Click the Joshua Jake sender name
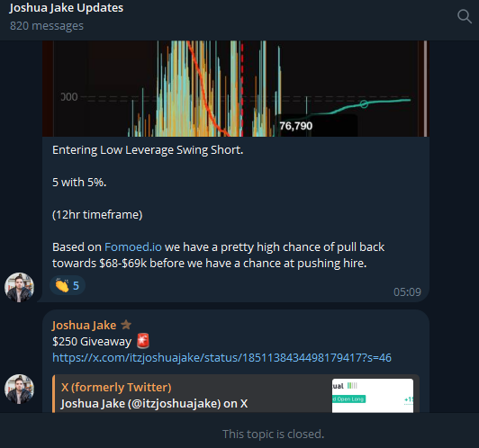Image resolution: width=479 pixels, height=448 pixels. (x=84, y=325)
